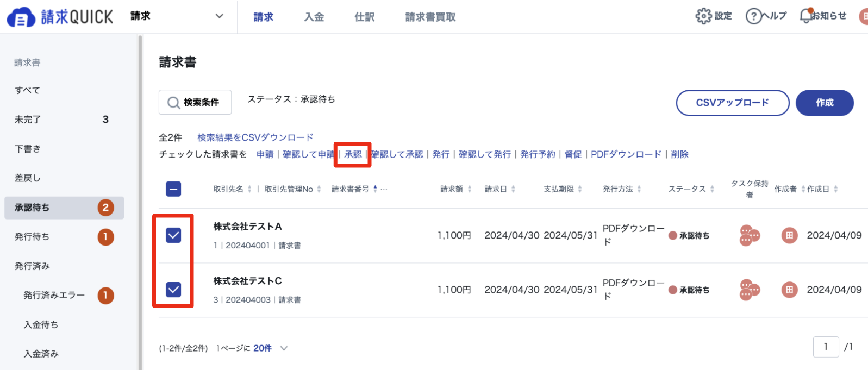
Task: Click creator avatar in 株式会社テストC row
Action: tap(789, 290)
